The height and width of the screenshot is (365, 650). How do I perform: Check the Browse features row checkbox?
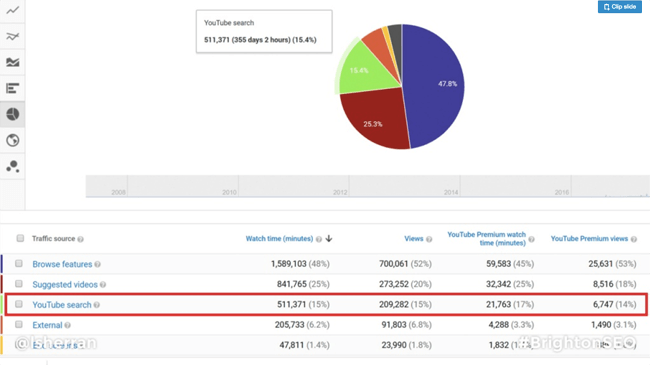(x=19, y=263)
